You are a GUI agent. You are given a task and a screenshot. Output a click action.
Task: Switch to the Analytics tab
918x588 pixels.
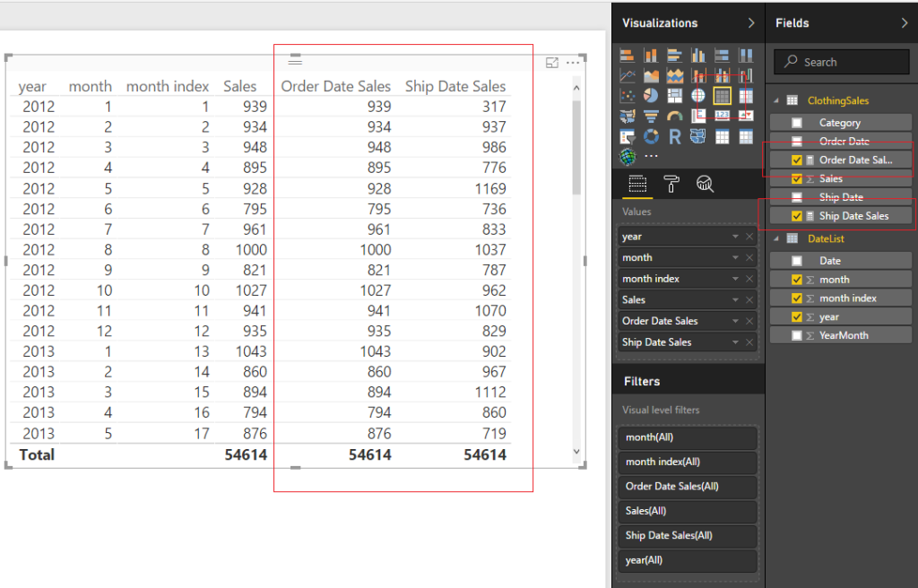(706, 183)
